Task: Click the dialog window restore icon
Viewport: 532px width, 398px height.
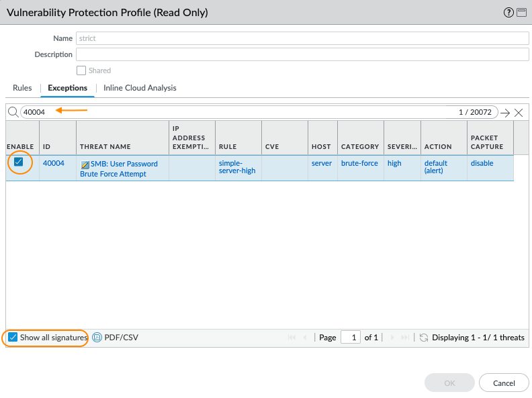Action: [521, 13]
